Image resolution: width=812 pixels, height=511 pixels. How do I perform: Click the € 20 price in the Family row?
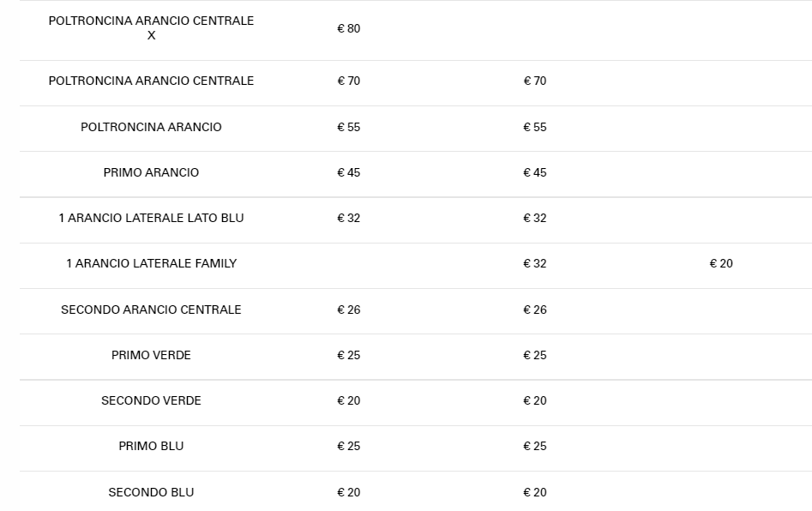point(721,263)
